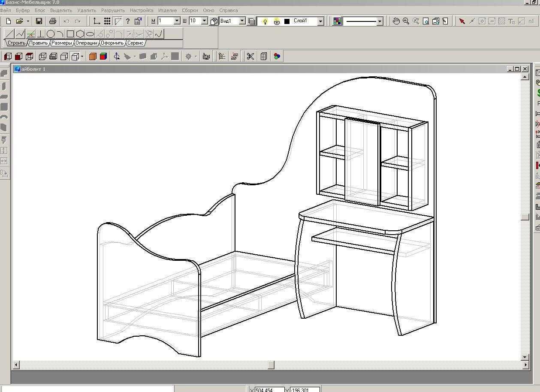Viewport: 540px width, 392px height.
Task: Toggle the orthogonal snap mode button
Action: 97,21
